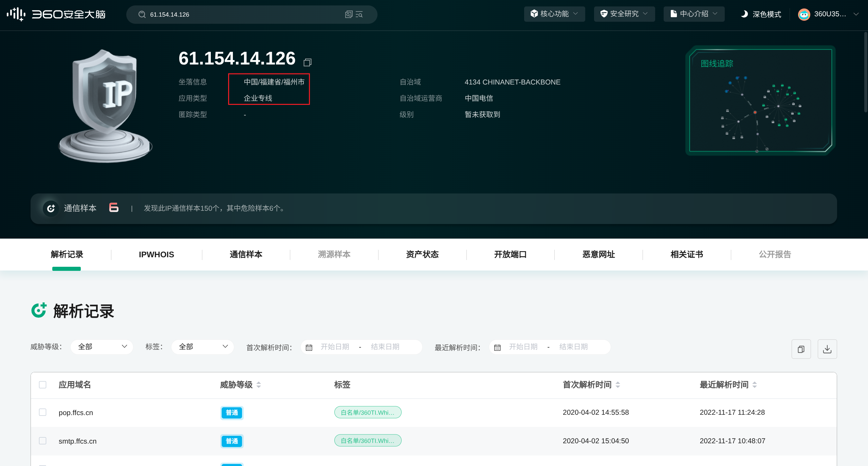Expand the 核心功能 menu
Image resolution: width=868 pixels, height=466 pixels.
[554, 14]
